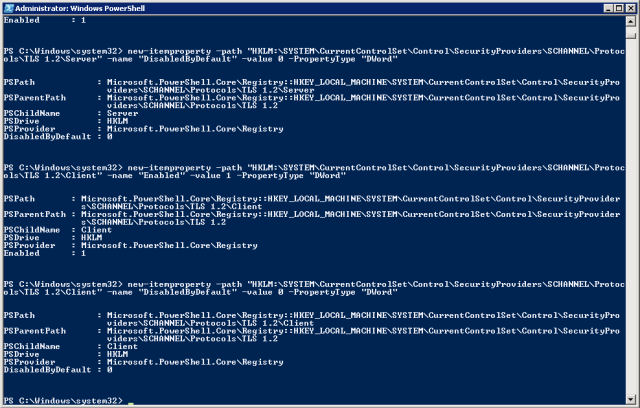Click the empty scrollbar track below the thumb
Viewport: 640px width, 408px height.
pyautogui.click(x=631, y=216)
